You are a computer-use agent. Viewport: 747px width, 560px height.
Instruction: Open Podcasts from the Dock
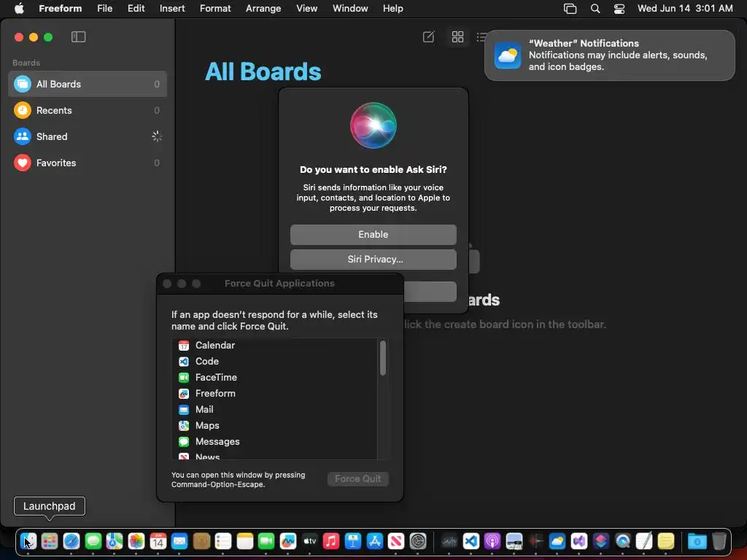(x=492, y=541)
